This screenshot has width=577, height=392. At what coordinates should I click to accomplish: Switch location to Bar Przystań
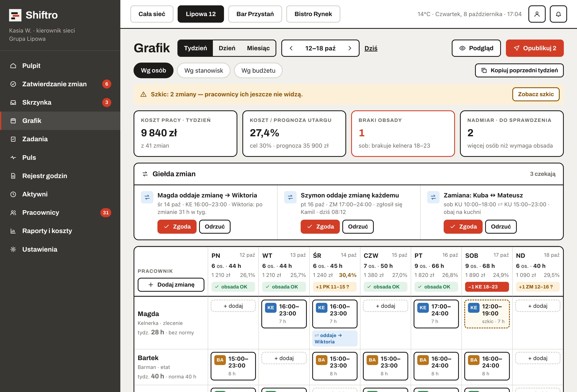coord(255,14)
